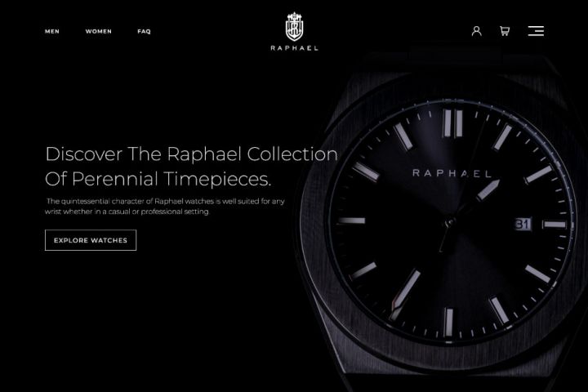Screen dimensions: 588x392
Task: Click the center pivot of watch hands
Action: coord(449,223)
